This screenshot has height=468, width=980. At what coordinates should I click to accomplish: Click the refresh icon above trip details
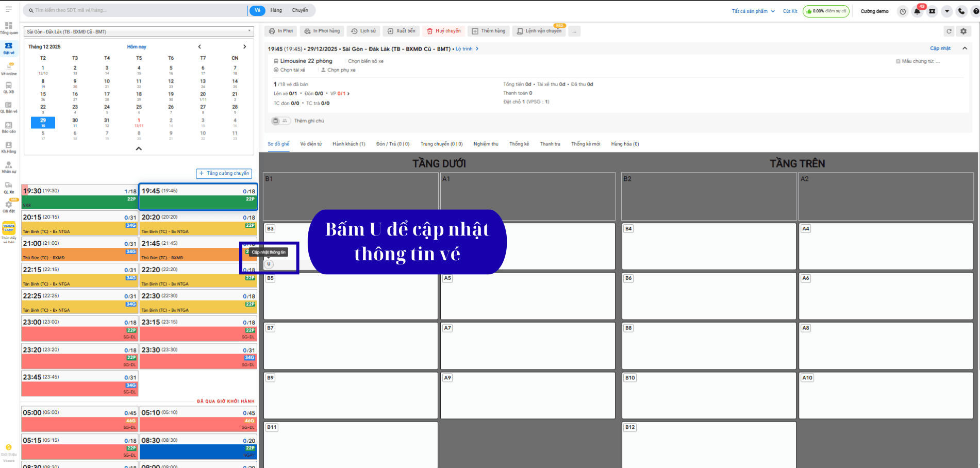click(x=949, y=31)
